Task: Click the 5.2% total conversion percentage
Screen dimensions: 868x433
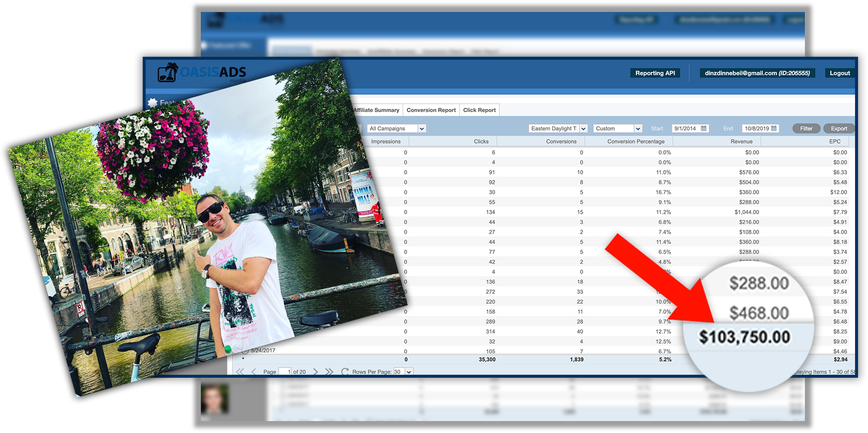Action: 665,359
